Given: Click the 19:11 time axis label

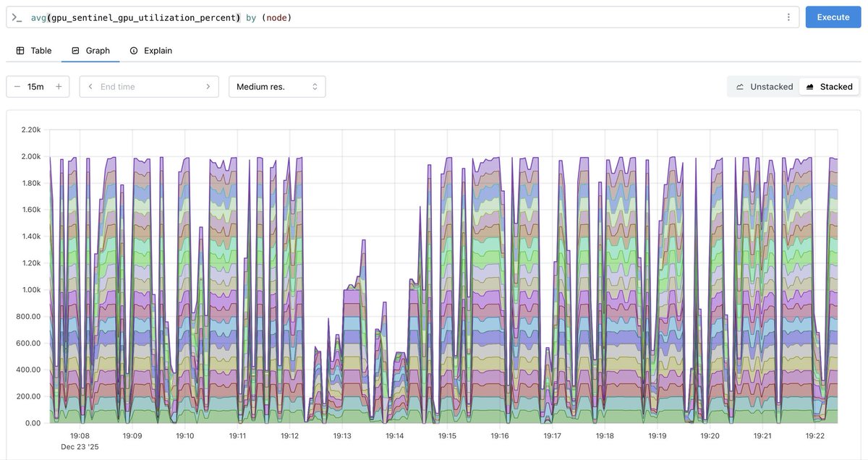Looking at the screenshot, I should pyautogui.click(x=237, y=436).
